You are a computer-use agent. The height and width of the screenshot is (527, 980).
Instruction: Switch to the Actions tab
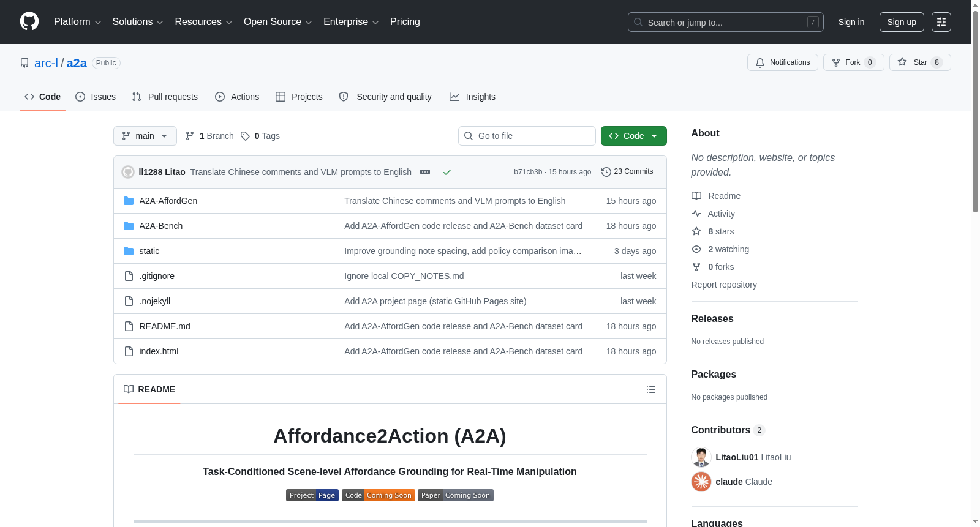(237, 97)
